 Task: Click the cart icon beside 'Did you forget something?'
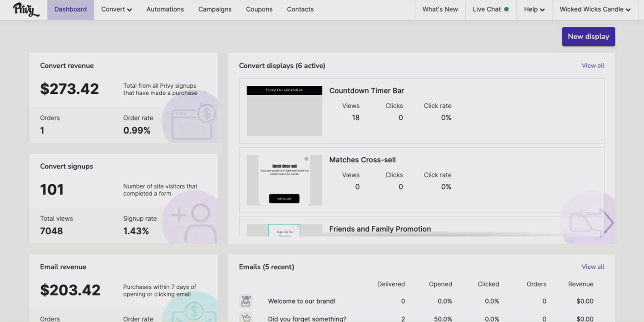point(246,318)
